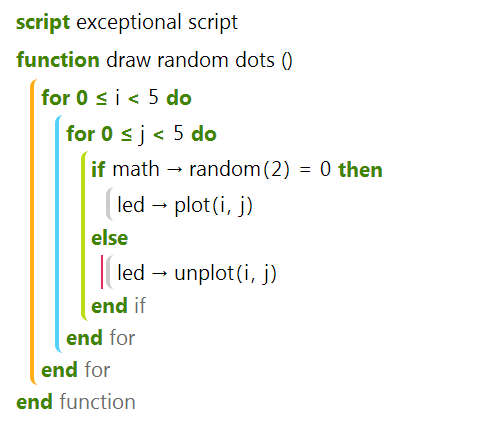
Task: Click the 'end function' line
Action: [76, 402]
